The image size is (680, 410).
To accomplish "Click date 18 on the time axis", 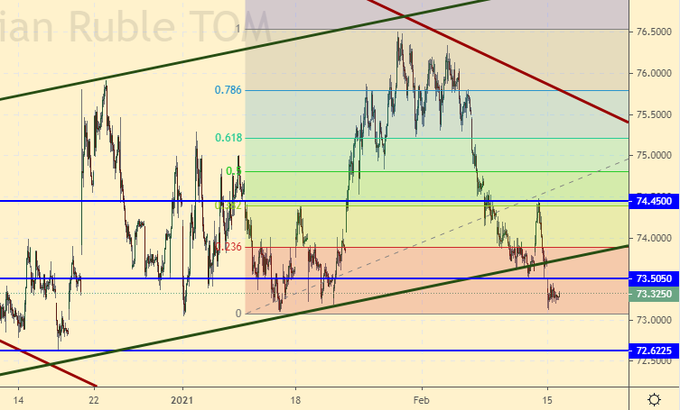I will tap(295, 398).
